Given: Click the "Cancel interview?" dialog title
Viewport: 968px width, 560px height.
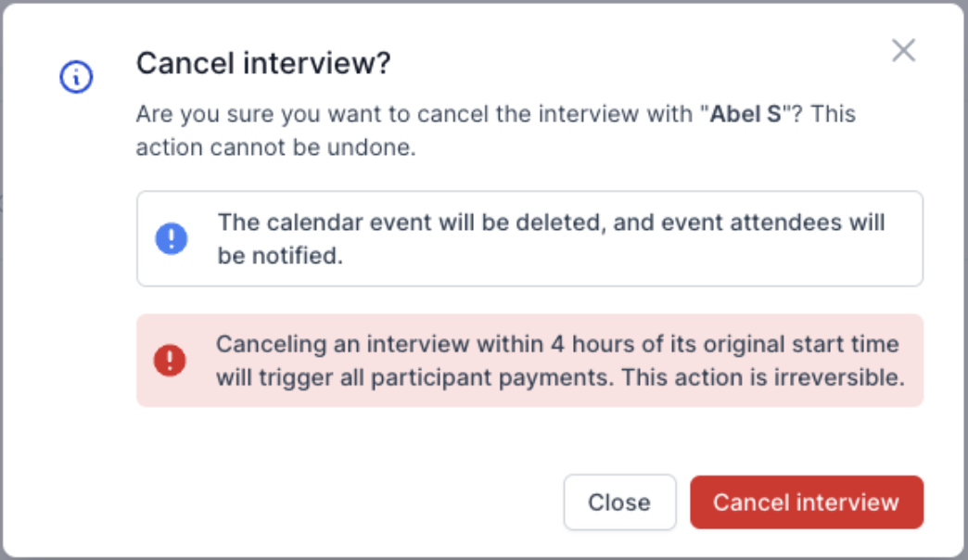Looking at the screenshot, I should coord(263,64).
